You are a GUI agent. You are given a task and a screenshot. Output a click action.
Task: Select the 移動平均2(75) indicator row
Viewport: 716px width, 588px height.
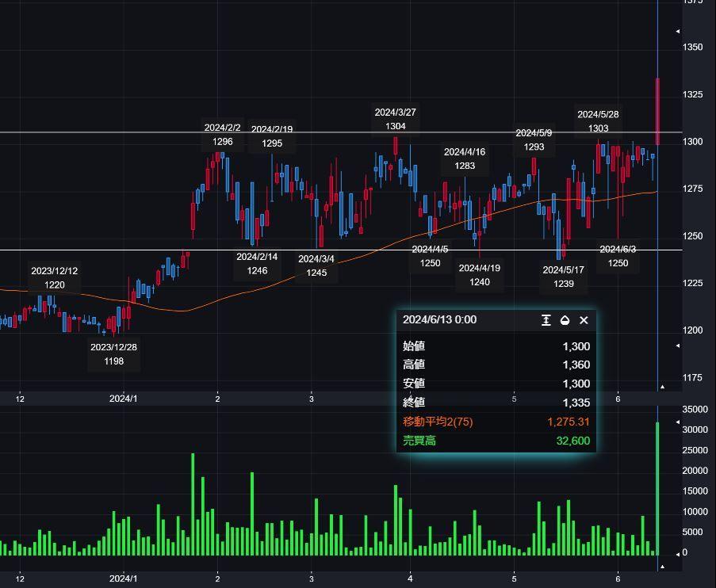coord(496,422)
